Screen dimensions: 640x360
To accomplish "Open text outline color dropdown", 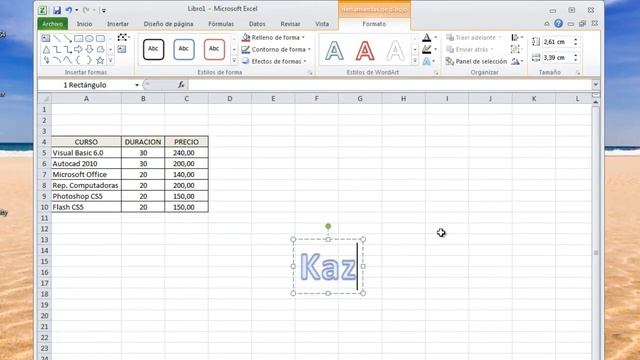I will (436, 49).
